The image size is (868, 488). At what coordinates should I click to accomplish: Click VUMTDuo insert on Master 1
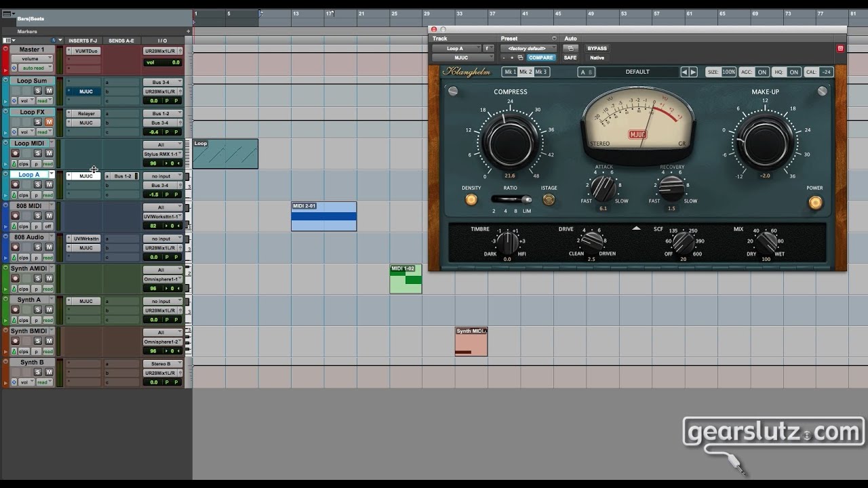pos(87,51)
